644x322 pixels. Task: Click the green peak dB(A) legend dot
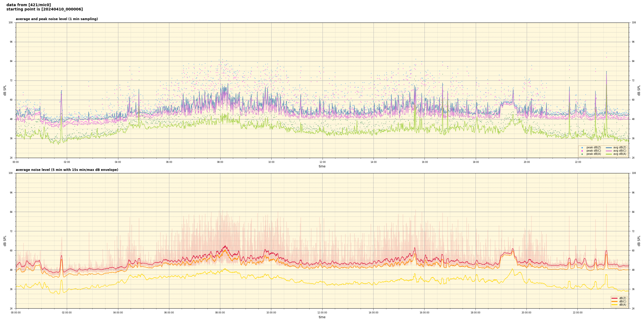coord(582,154)
